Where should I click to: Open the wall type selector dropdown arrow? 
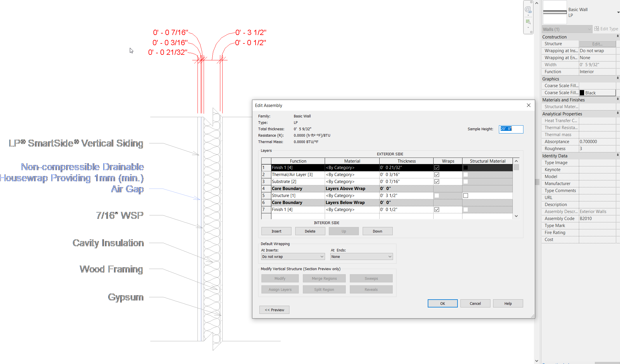(x=618, y=13)
